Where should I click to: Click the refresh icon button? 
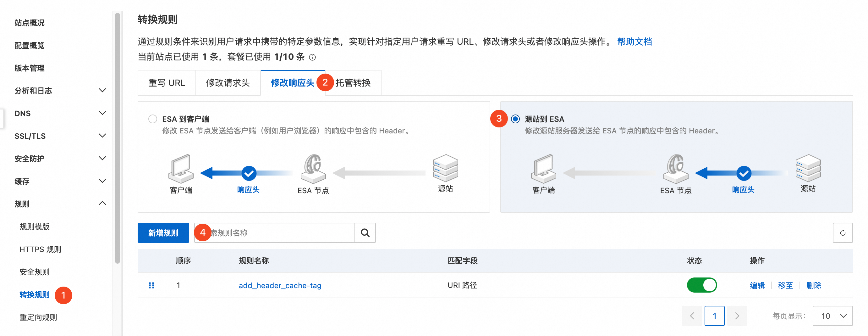tap(843, 233)
